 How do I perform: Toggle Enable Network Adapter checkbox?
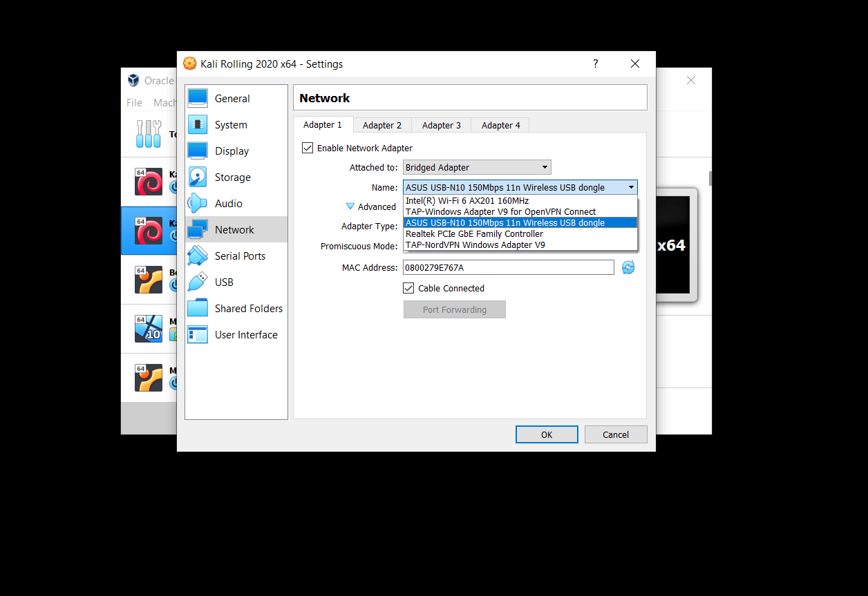pyautogui.click(x=308, y=148)
